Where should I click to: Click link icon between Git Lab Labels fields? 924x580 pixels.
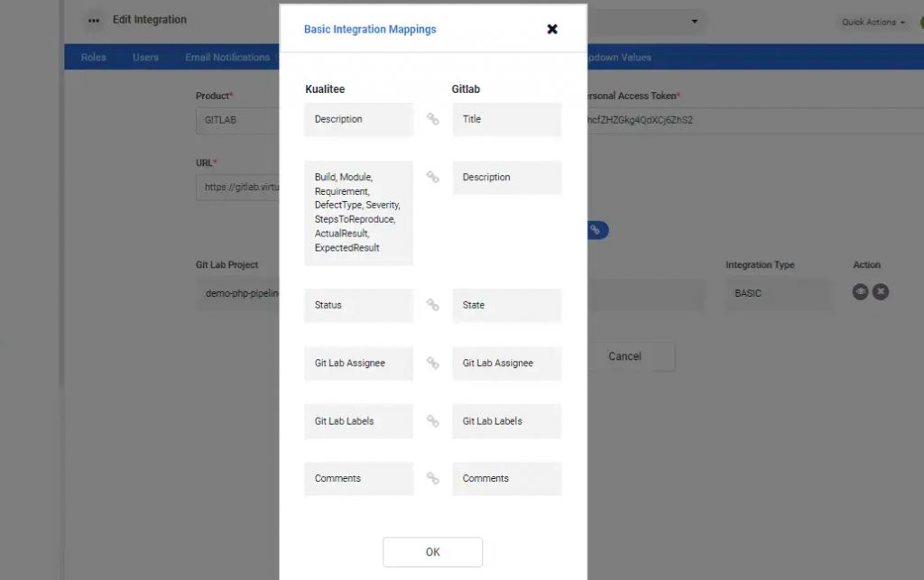click(432, 421)
